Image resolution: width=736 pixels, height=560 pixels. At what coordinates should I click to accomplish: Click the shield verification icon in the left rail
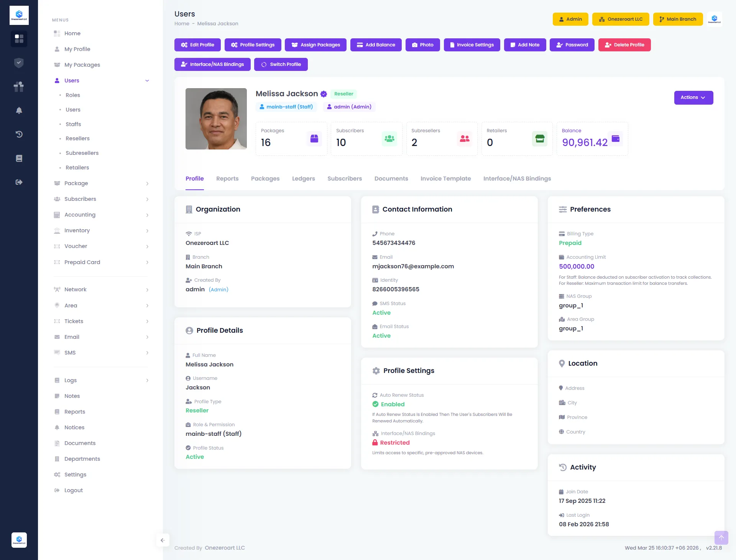tap(19, 62)
